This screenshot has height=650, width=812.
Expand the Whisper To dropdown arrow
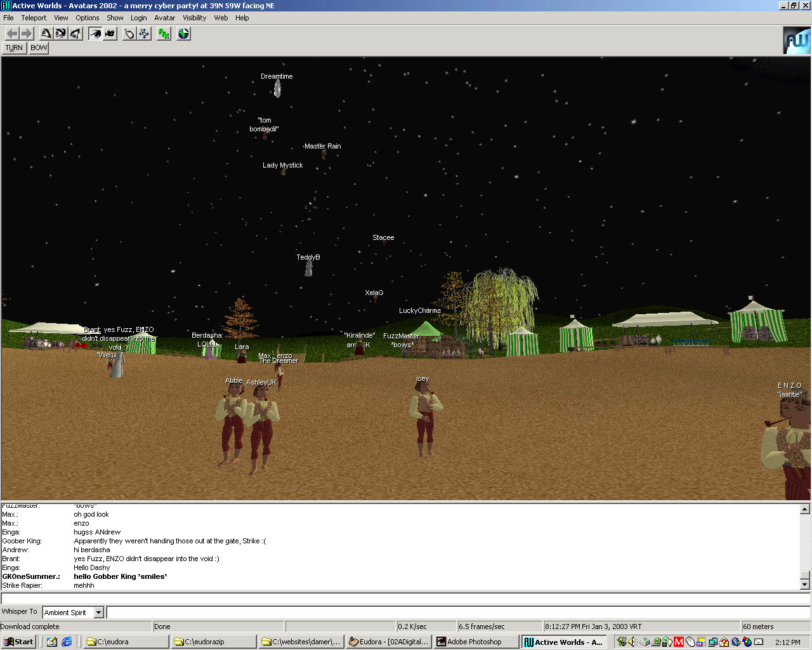click(x=98, y=613)
